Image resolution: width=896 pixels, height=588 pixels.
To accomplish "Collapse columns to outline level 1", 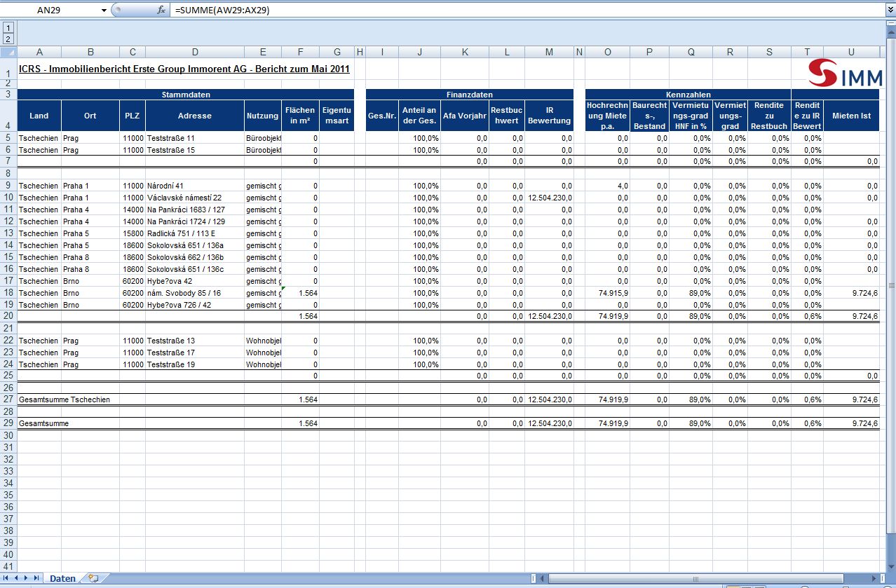I will [x=8, y=27].
